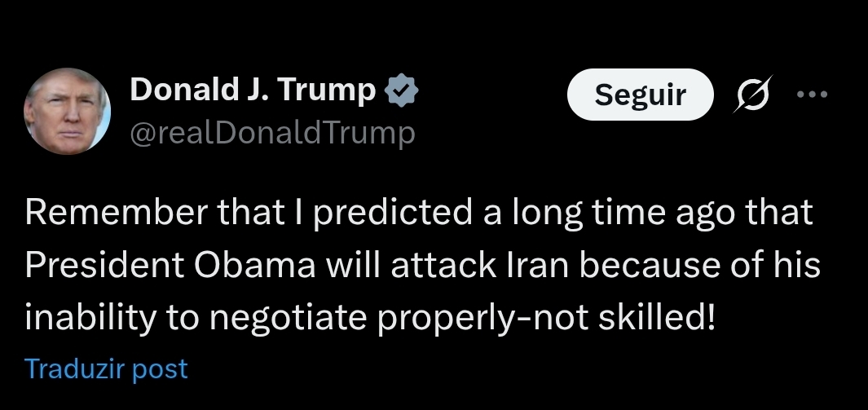Image resolution: width=868 pixels, height=410 pixels.
Task: Click the blue verified badge
Action: tap(401, 92)
